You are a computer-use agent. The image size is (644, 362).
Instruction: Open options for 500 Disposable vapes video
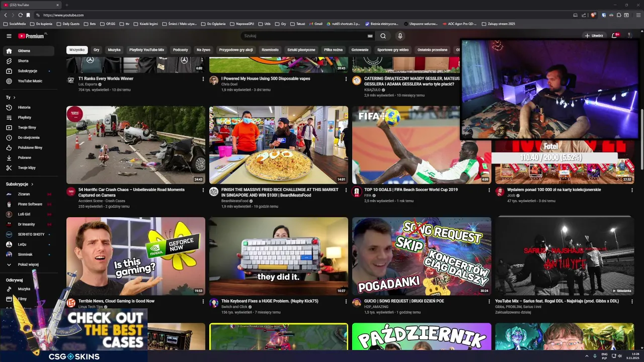[x=346, y=79]
